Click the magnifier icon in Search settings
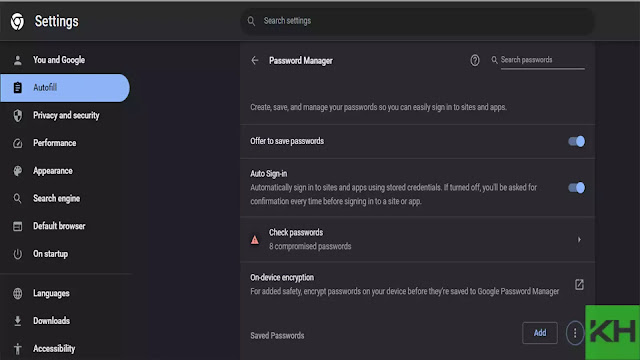The width and height of the screenshot is (640, 360). coord(251,21)
